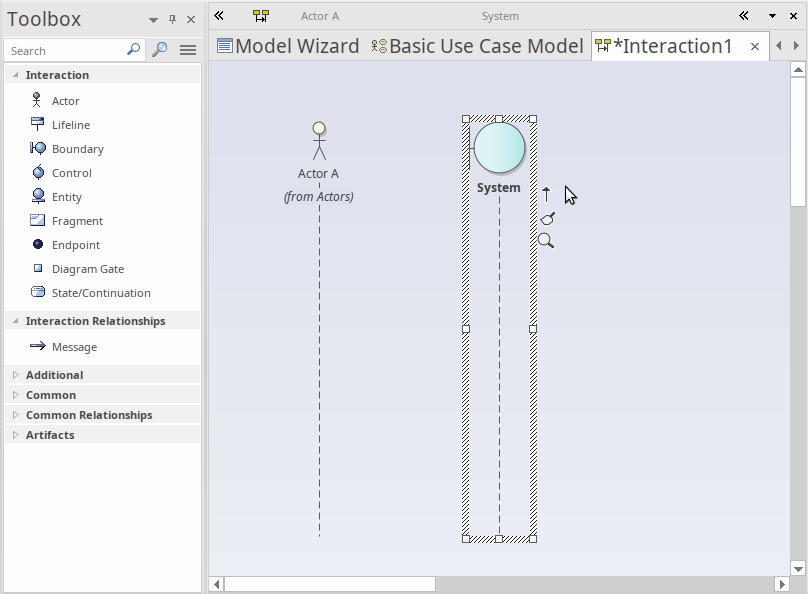Pick the Fragment tool

coord(77,221)
